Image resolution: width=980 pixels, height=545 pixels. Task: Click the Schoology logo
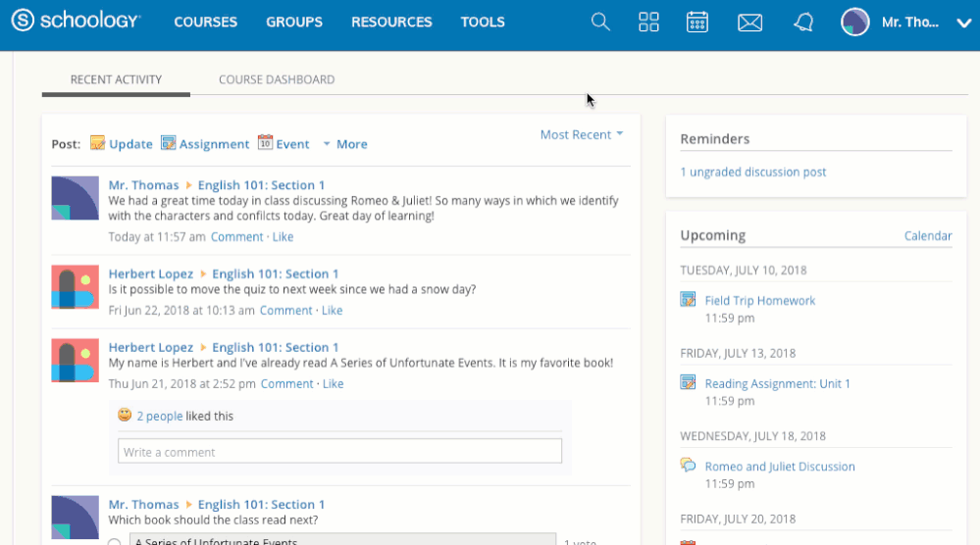coord(76,22)
